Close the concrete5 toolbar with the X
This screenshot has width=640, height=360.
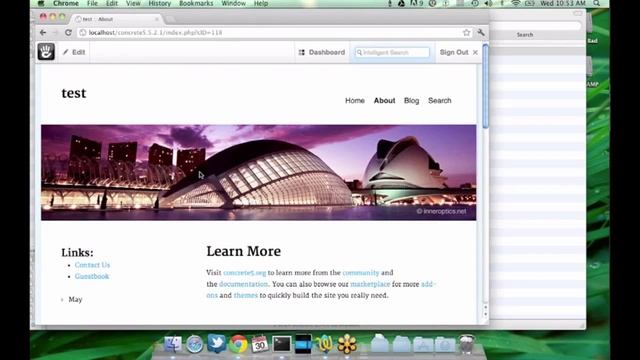(475, 52)
